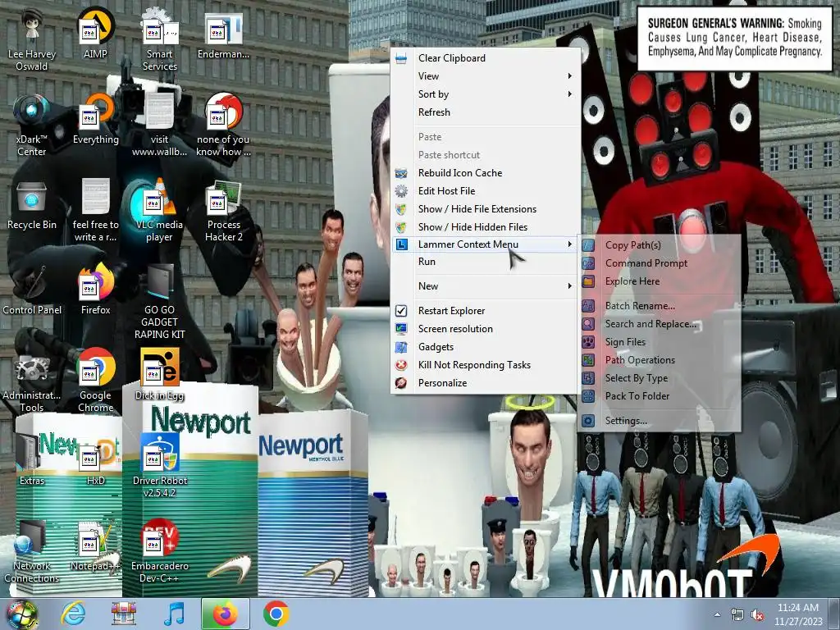Viewport: 840px width, 630px height.
Task: Open Google Chrome from the taskbar
Action: (276, 614)
